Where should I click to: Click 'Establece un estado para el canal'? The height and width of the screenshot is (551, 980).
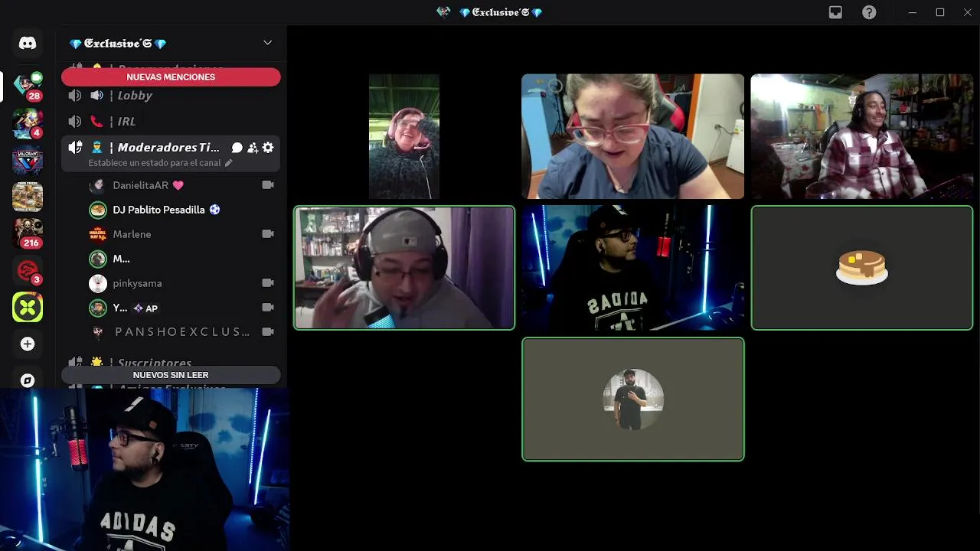pos(155,163)
